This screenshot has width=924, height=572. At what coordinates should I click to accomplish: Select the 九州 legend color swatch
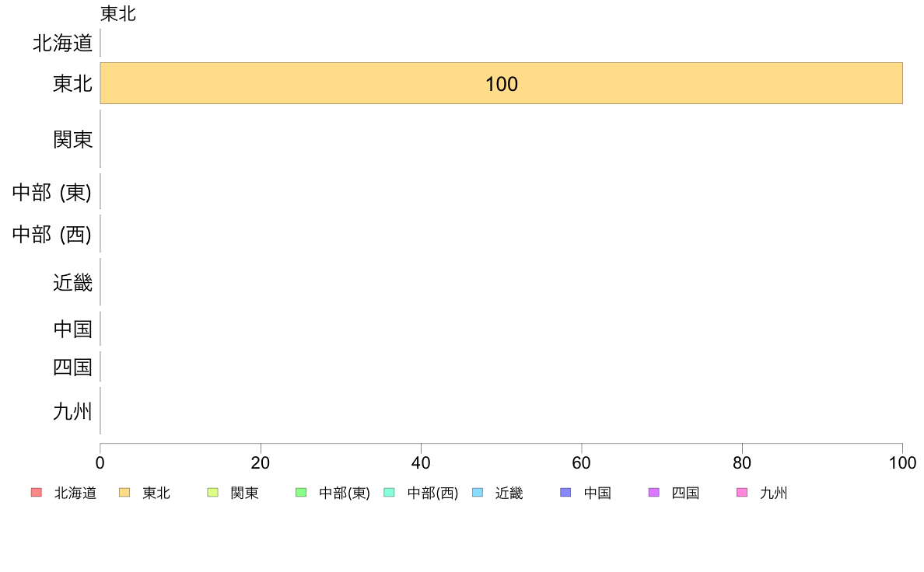[x=742, y=493]
